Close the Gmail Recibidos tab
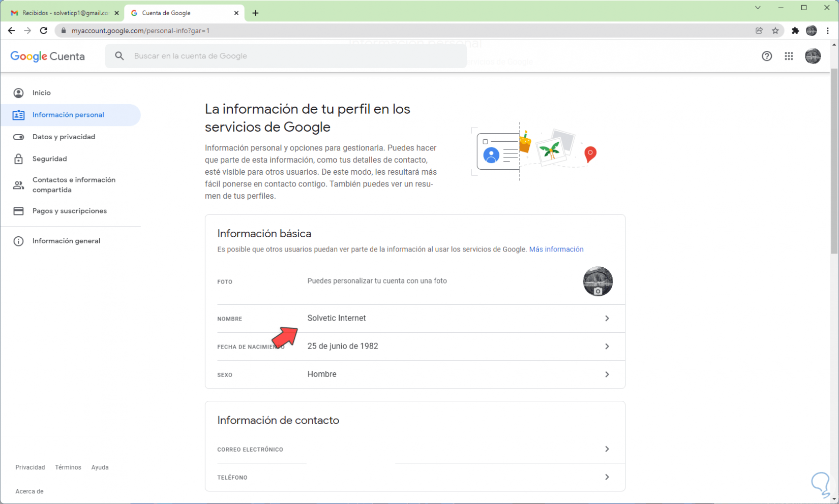The height and width of the screenshot is (504, 839). click(116, 13)
